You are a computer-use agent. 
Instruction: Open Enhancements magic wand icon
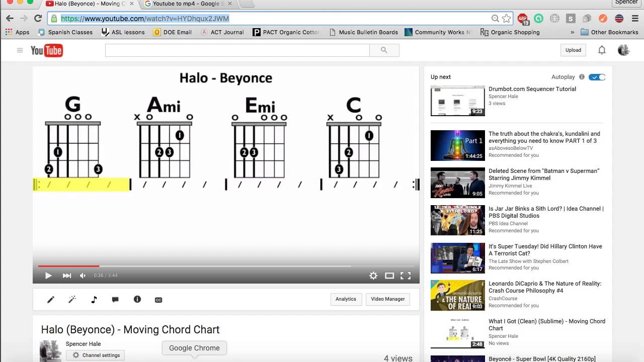[x=72, y=300]
